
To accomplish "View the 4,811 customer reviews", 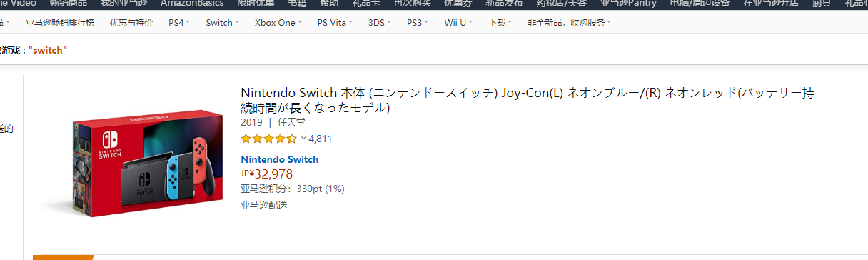I will tap(321, 139).
